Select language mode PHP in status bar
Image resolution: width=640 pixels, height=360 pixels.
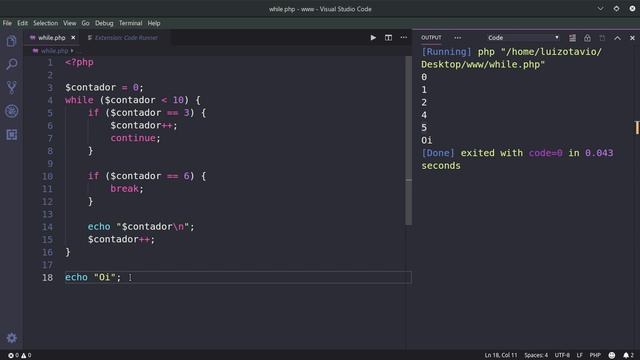click(x=595, y=355)
